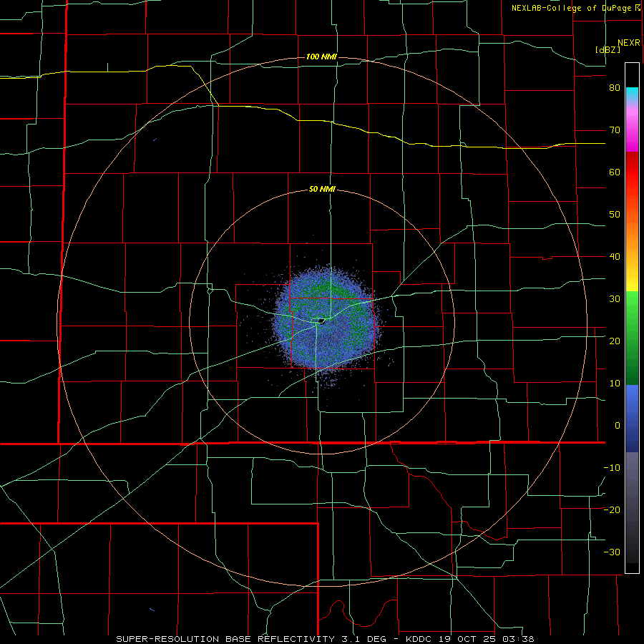Click the small blue echo in the southwest corner
644x644 pixels.
(x=152, y=609)
